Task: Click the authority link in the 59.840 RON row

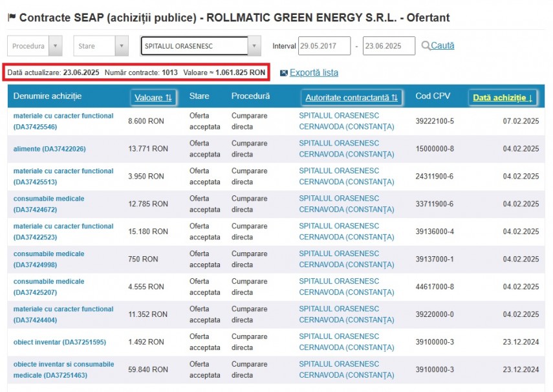Action: (347, 370)
